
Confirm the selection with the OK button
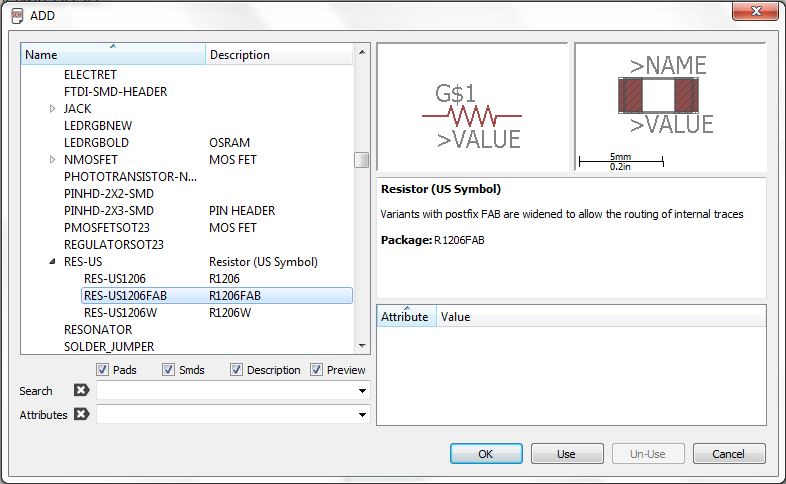pyautogui.click(x=486, y=454)
